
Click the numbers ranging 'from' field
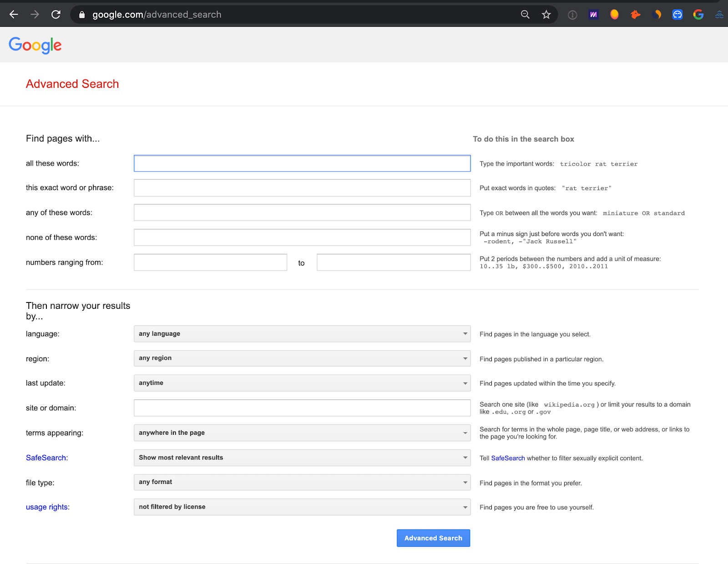tap(210, 262)
